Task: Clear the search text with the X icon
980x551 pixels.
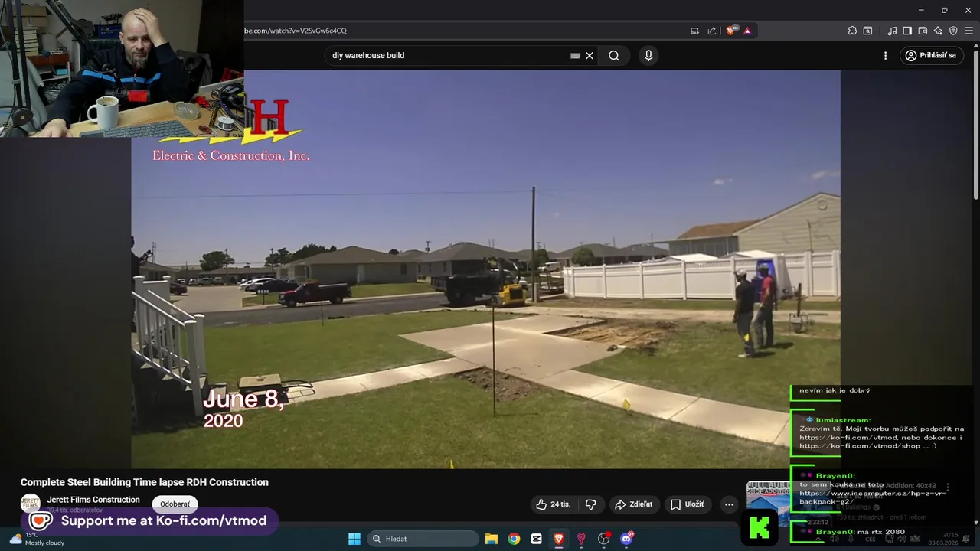Action: tap(590, 55)
